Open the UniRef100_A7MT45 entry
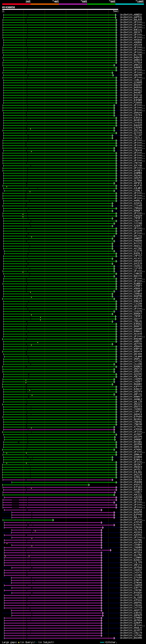Screen dimensions: 146x644 131,522
